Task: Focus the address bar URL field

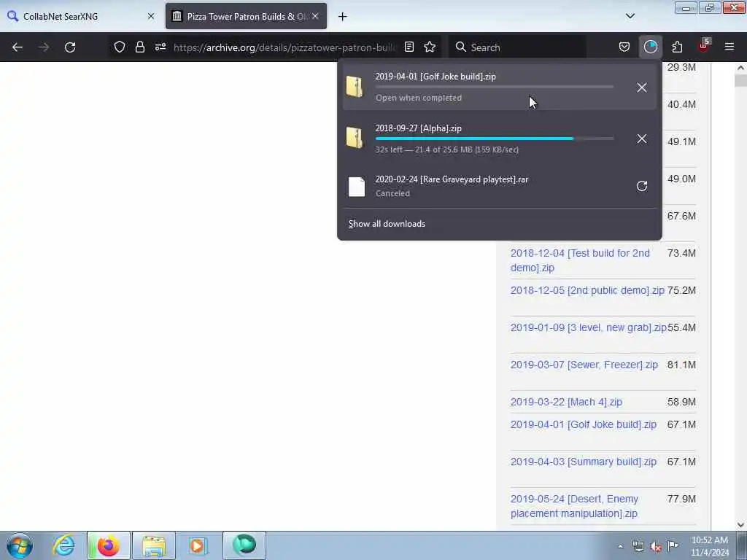Action: 285,47
